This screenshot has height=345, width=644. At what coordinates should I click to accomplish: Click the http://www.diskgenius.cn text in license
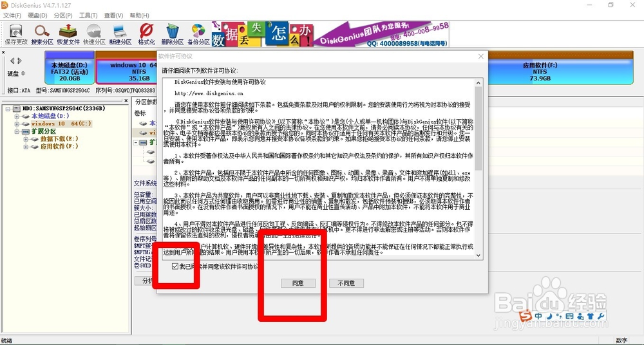209,93
